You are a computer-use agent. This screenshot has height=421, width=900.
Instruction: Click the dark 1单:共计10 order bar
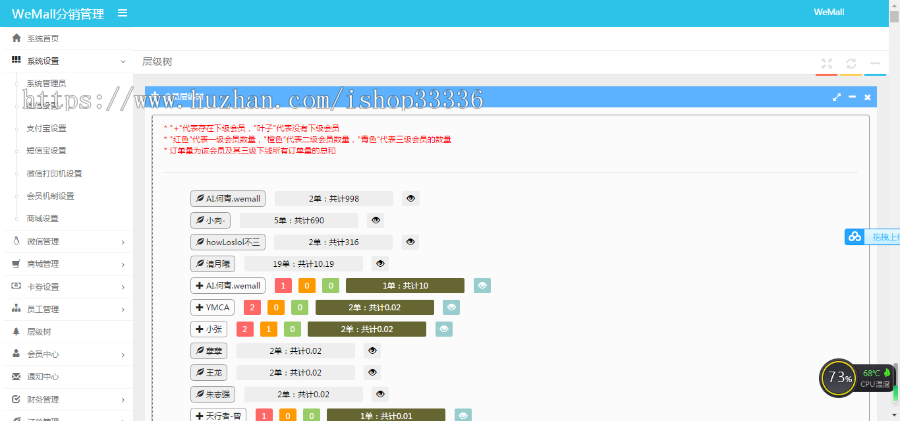tap(405, 285)
